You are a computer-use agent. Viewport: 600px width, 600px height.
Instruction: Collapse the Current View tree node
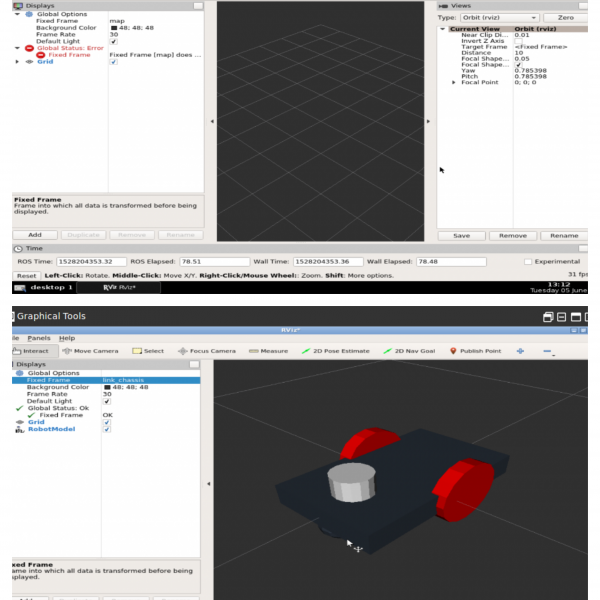pos(443,29)
